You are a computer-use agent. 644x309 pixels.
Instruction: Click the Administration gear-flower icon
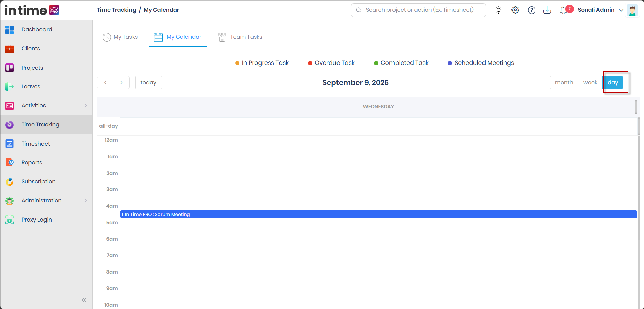[x=10, y=201]
